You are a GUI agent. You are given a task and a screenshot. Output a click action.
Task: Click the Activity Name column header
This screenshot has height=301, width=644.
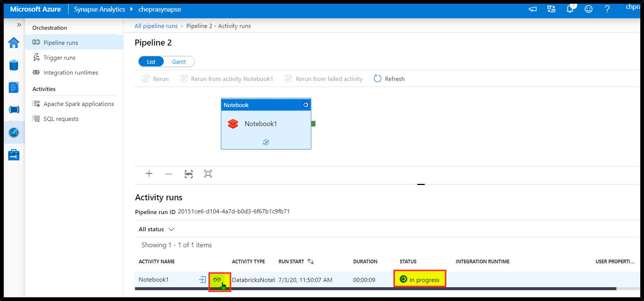[157, 261]
